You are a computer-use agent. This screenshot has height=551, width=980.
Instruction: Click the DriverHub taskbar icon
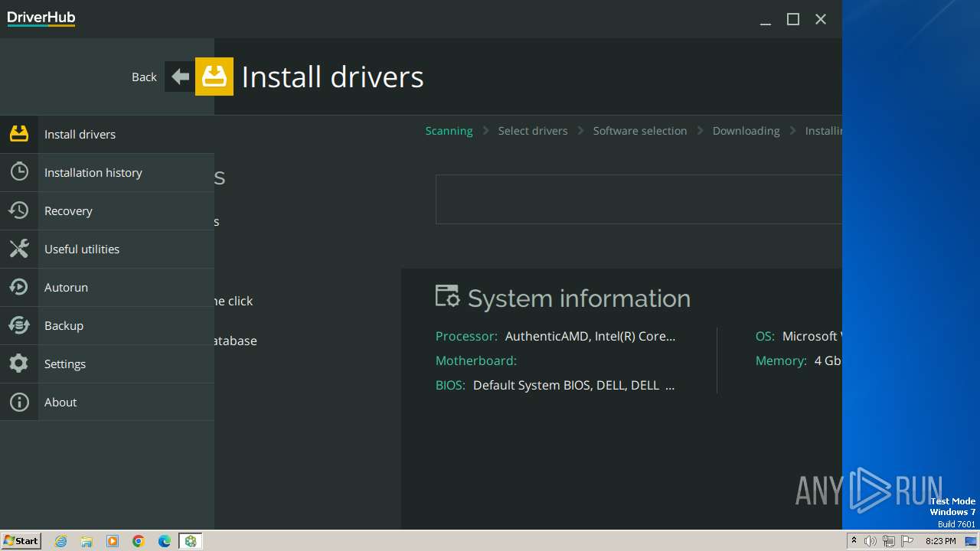(191, 541)
